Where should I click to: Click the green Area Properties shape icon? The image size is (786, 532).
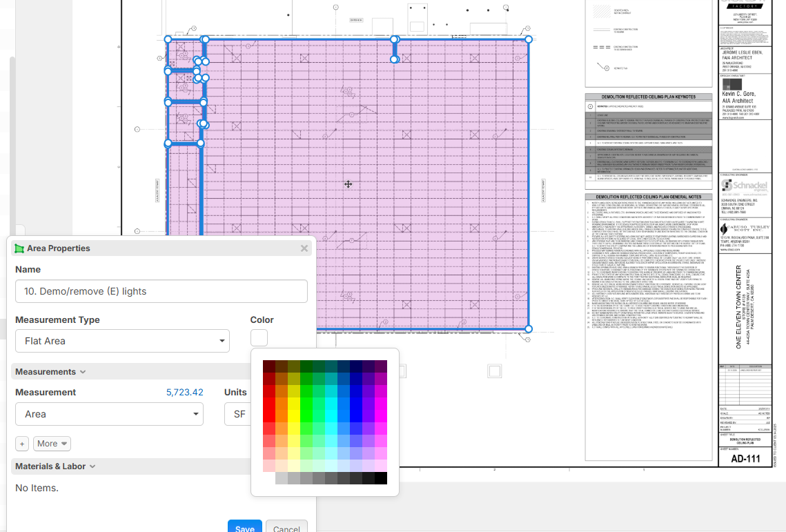19,248
